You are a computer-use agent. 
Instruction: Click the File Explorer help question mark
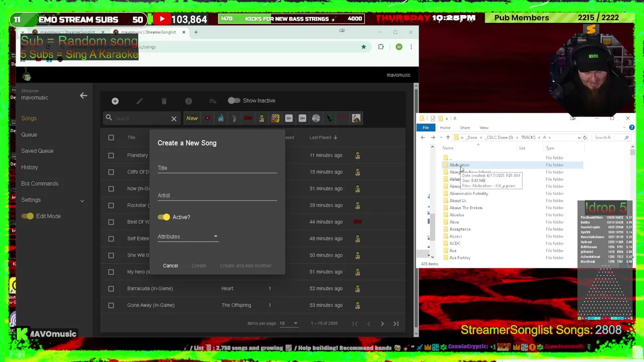point(632,128)
